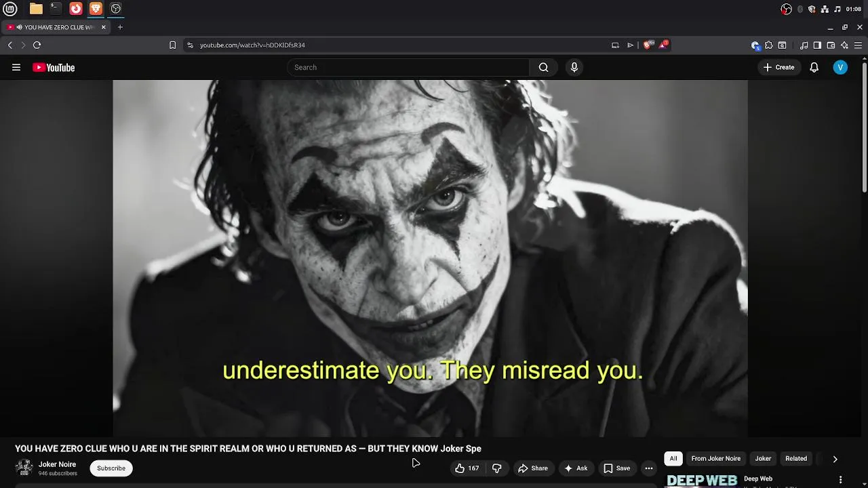Open more actions three-dot menu
868x488 pixels.
point(649,468)
